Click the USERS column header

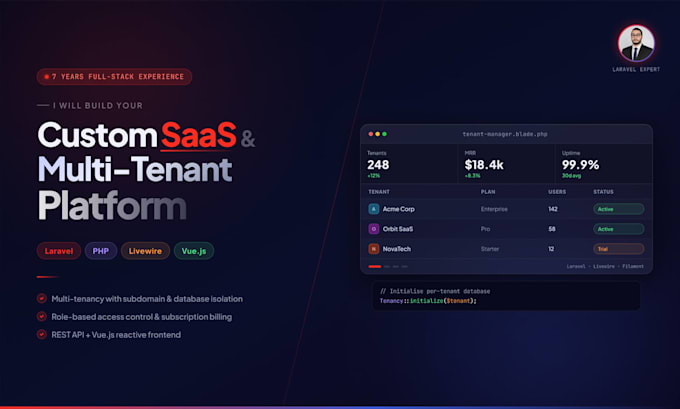point(557,192)
